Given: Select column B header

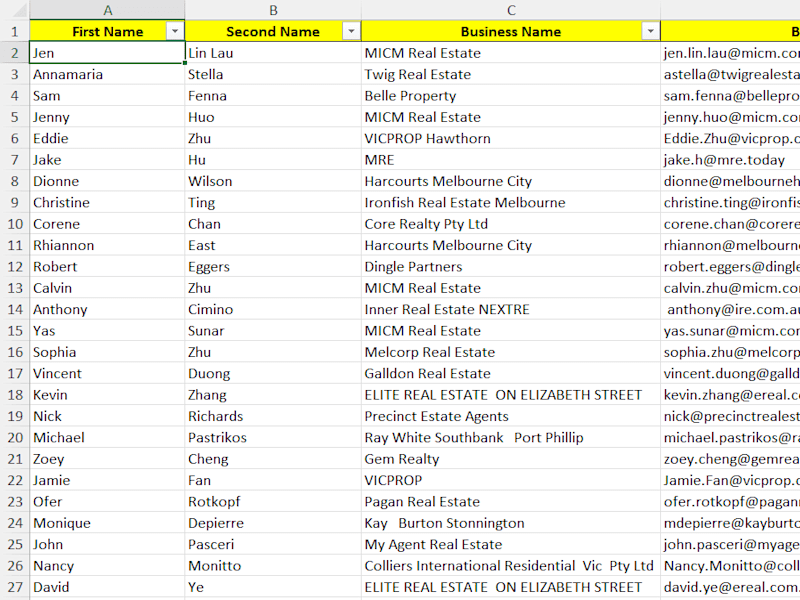Looking at the screenshot, I should pos(273,10).
